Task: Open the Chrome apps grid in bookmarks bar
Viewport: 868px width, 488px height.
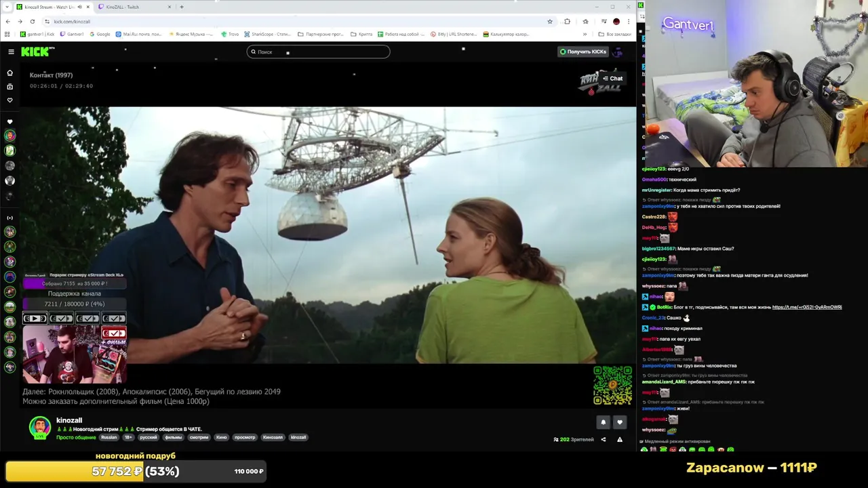Action: point(7,34)
